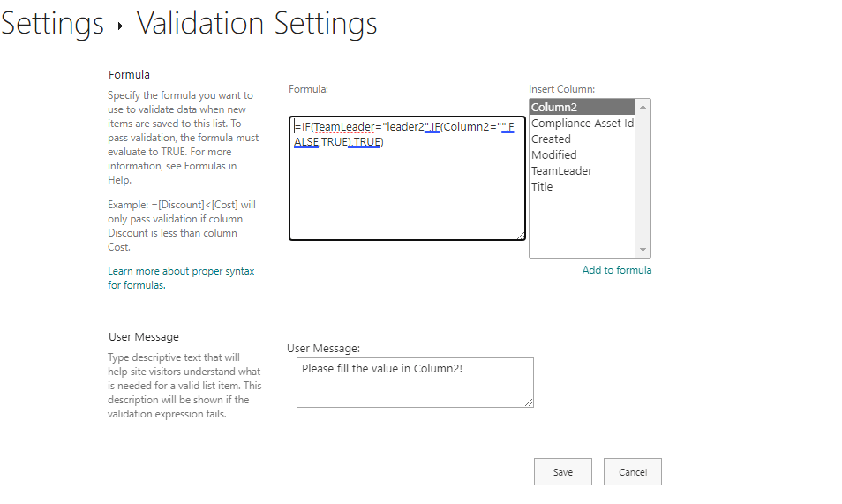Click the Cancel button
842x504 pixels.
(633, 471)
